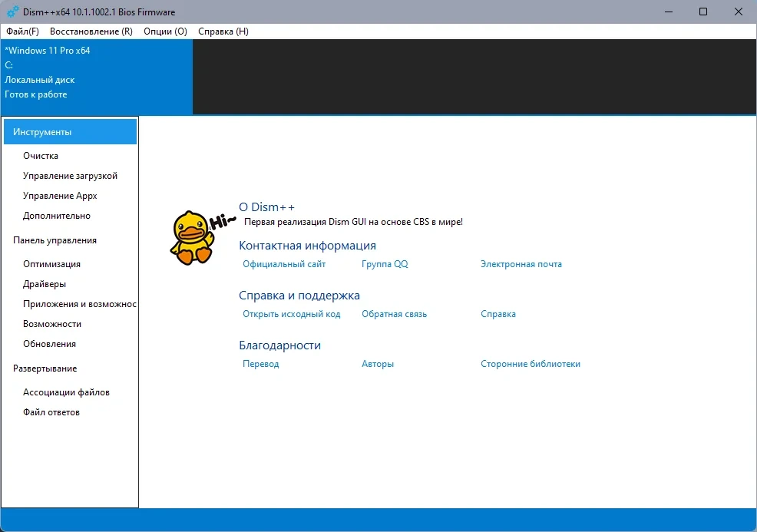This screenshot has width=757, height=532.
Task: Follow the Официальный сайт link
Action: tap(284, 264)
